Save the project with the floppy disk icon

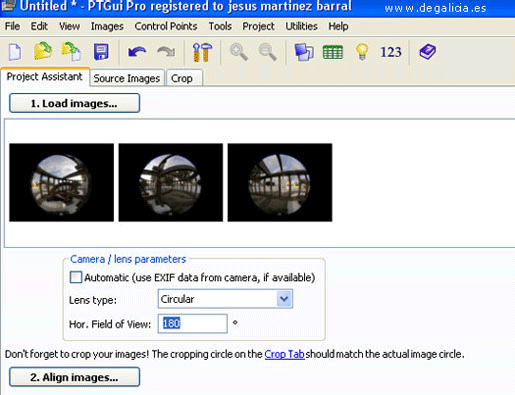pyautogui.click(x=101, y=52)
